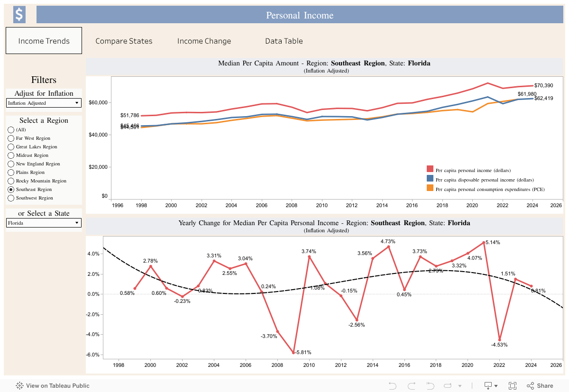
Task: Expand the Florida state dropdown
Action: (44, 223)
